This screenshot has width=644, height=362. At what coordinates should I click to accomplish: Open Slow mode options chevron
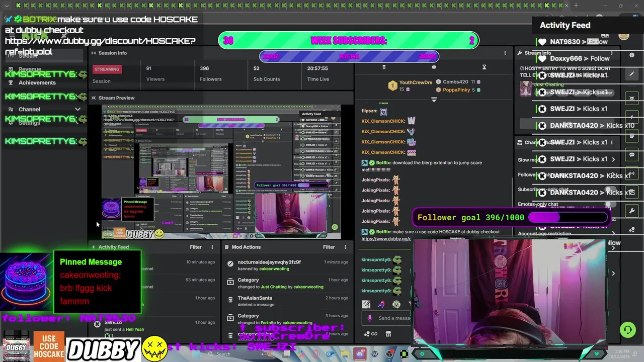(613, 159)
